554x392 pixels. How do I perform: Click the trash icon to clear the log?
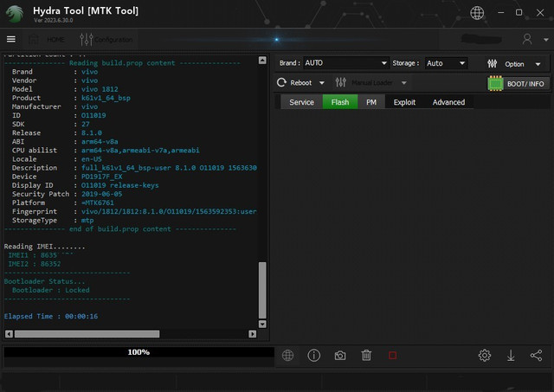click(x=366, y=356)
